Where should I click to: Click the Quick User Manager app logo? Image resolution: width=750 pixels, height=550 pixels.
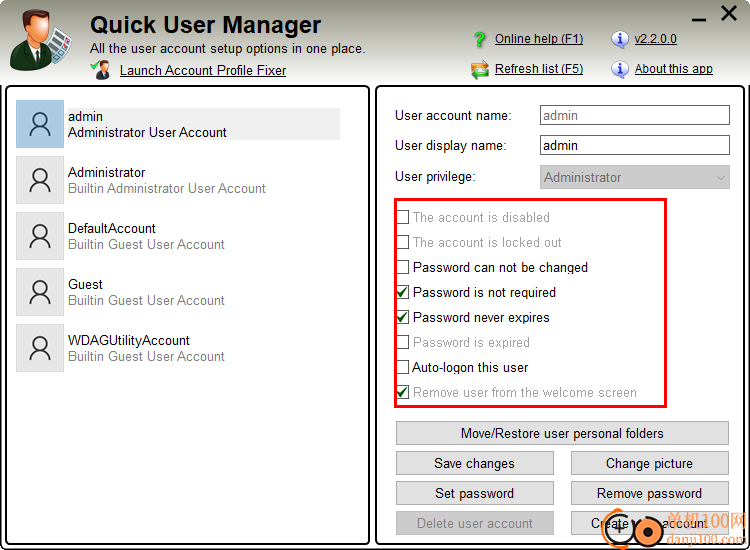tap(41, 41)
